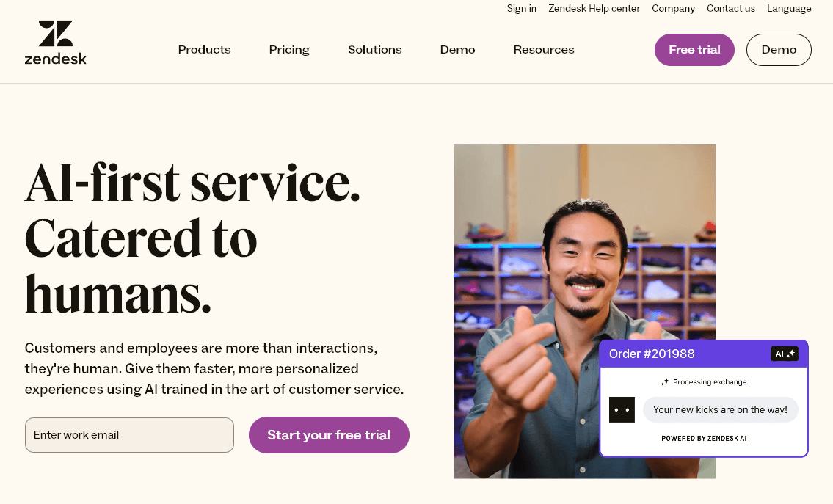Click the Order #201988 notification card
Screen dimensions: 833x504
point(652,353)
